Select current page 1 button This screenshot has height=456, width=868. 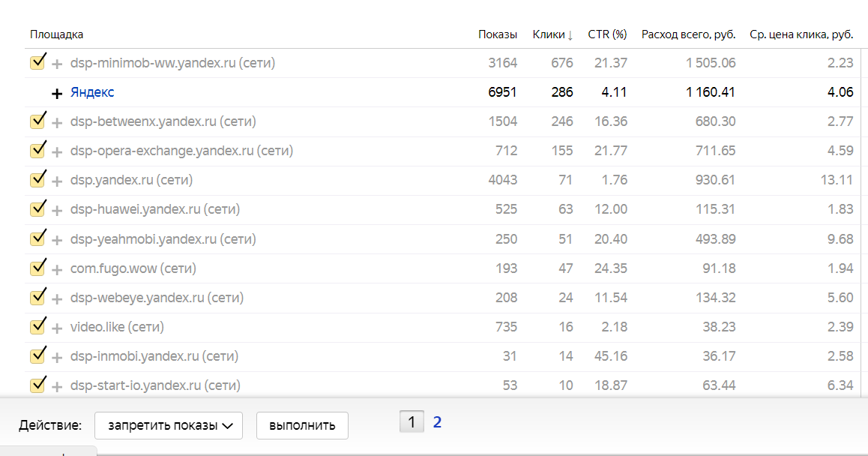[412, 422]
